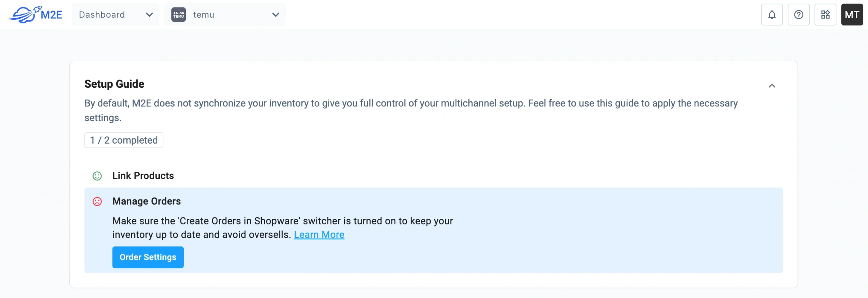Open the temu account selector dropdown
The width and height of the screenshot is (868, 298).
click(x=225, y=15)
